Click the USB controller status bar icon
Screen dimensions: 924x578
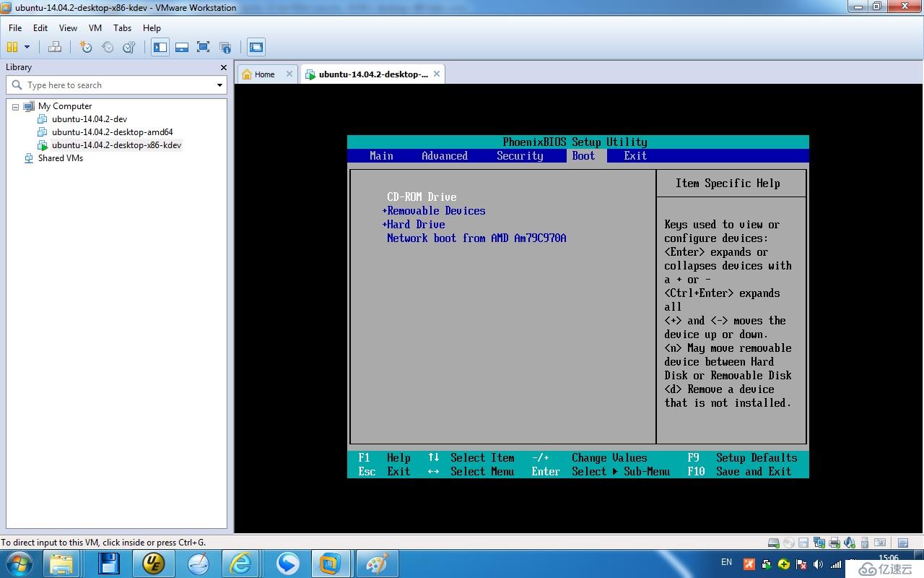[x=865, y=543]
